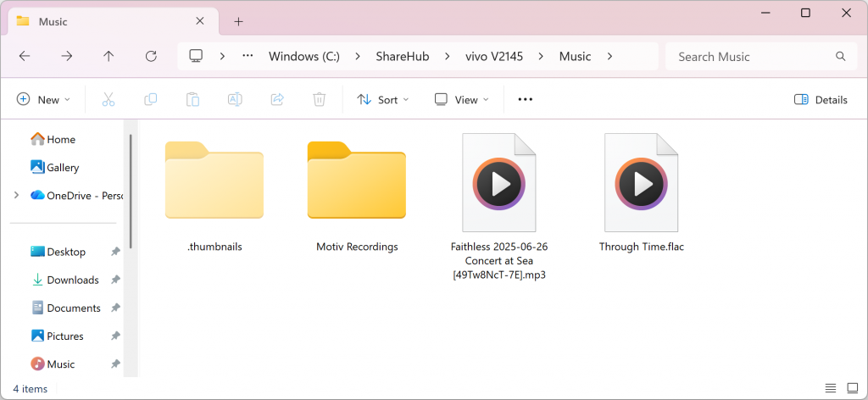Click the Copy icon in toolbar
868x400 pixels.
151,99
